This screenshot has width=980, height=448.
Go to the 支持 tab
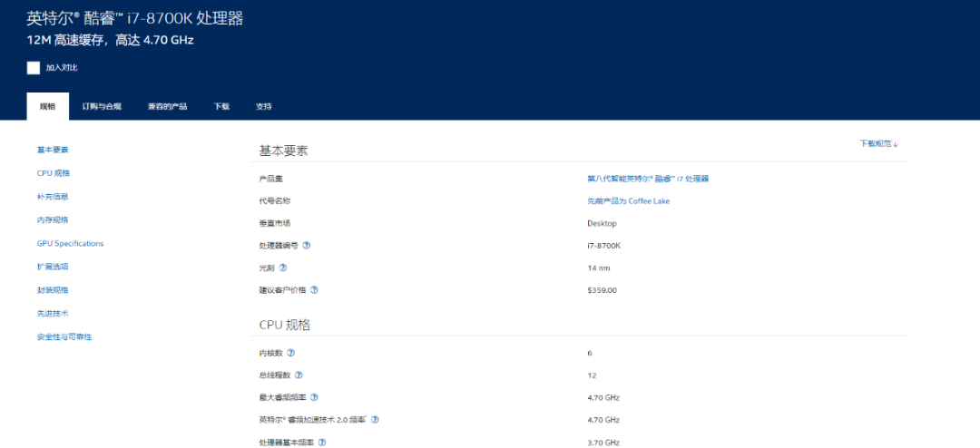264,106
